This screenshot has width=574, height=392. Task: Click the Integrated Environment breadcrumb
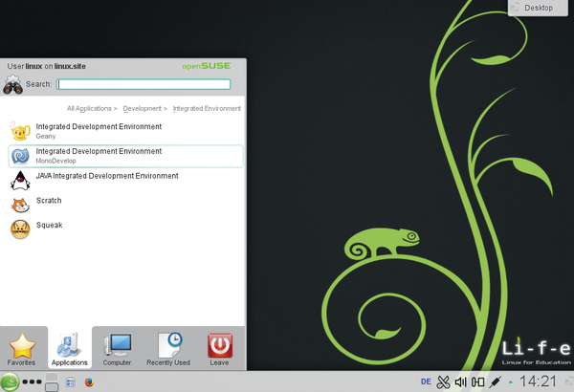(x=207, y=108)
